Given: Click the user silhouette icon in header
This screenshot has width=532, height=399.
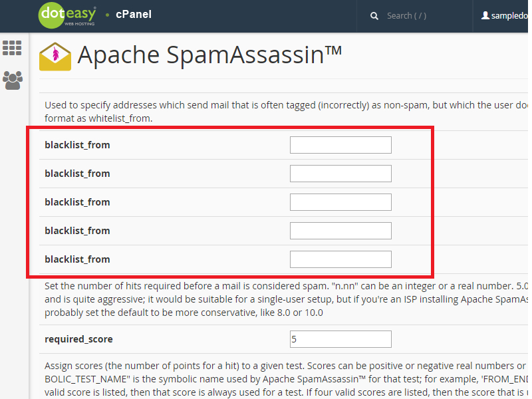Looking at the screenshot, I should tap(485, 15).
